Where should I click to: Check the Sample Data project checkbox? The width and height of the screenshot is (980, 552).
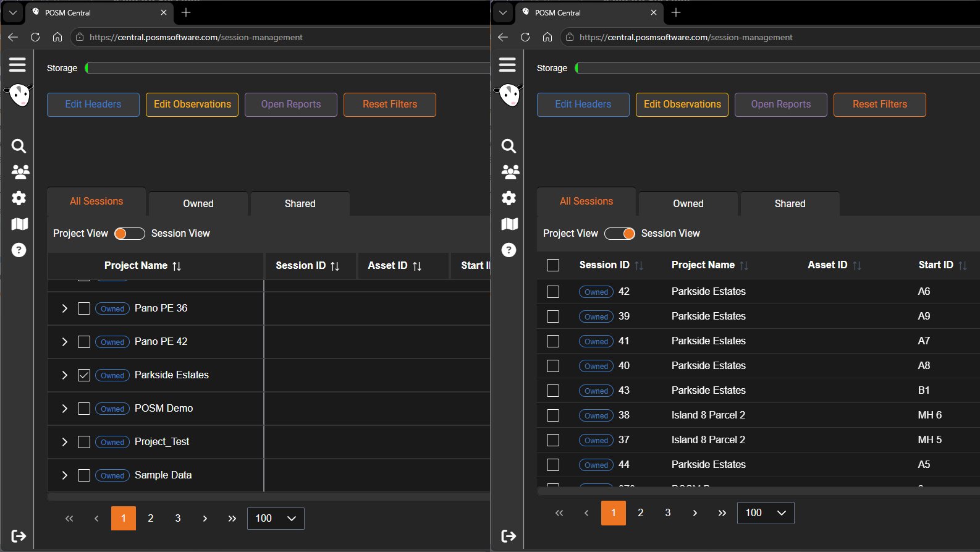pyautogui.click(x=84, y=475)
